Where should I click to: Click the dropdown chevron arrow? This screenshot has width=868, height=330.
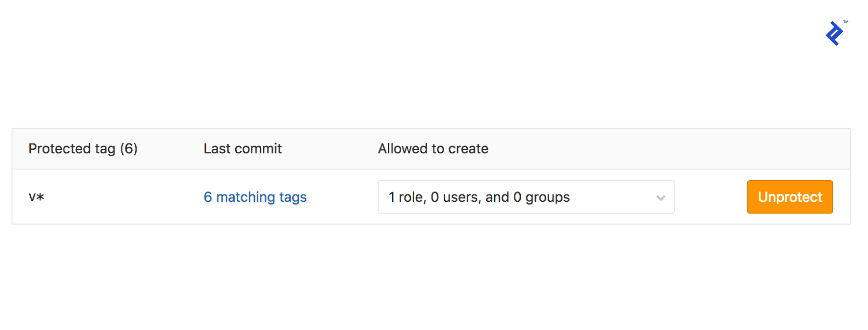(661, 198)
